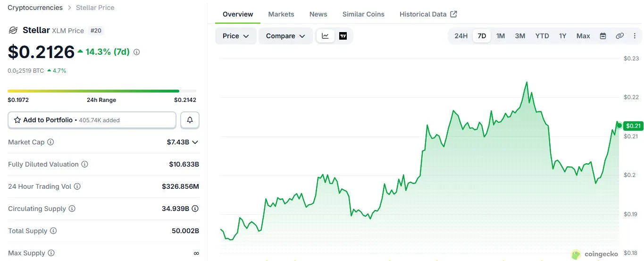Click the Stellar logo icon
The width and height of the screenshot is (644, 261).
pos(13,31)
